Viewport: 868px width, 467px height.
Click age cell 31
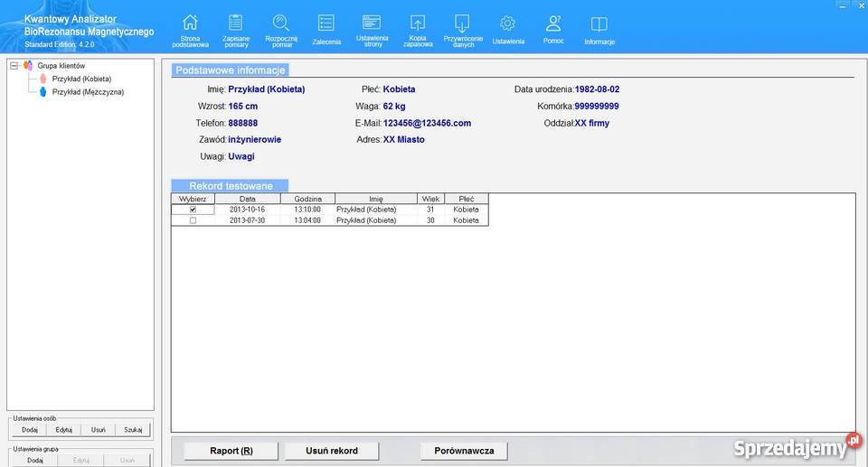coord(430,210)
